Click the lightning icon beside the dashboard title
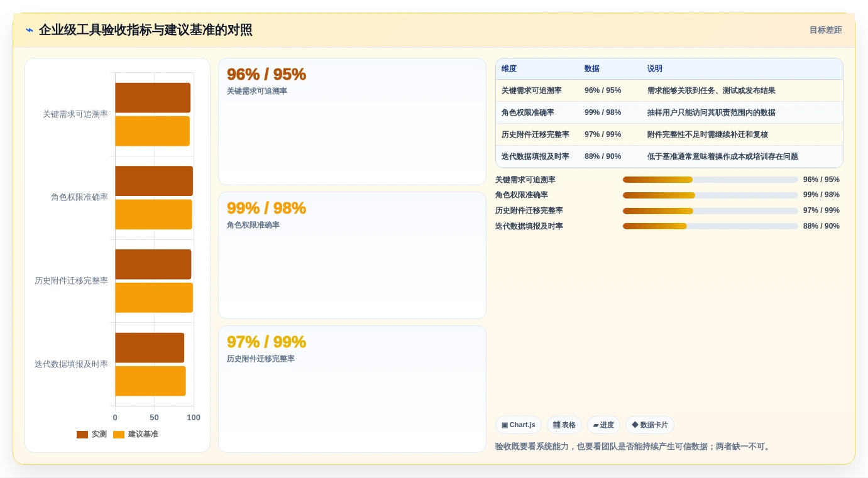Image resolution: width=868 pixels, height=478 pixels. 30,30
